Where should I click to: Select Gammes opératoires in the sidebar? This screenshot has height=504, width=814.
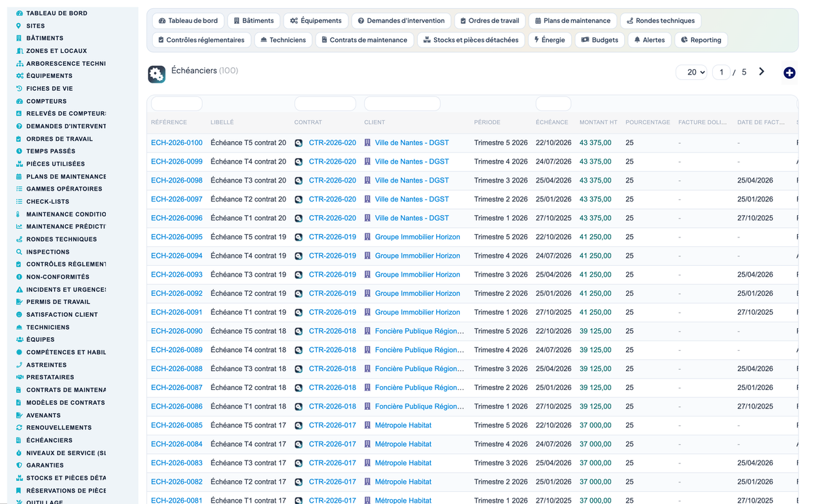[x=64, y=189]
